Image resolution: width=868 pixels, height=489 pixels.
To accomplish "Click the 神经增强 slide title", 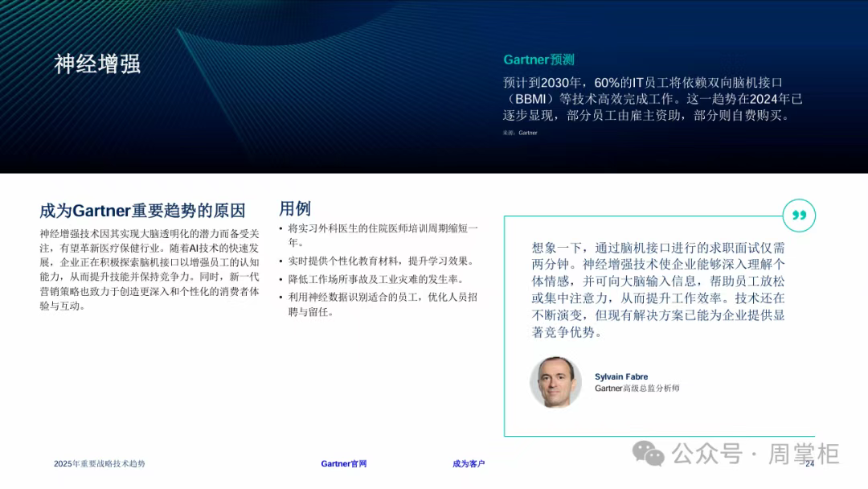I will click(97, 64).
